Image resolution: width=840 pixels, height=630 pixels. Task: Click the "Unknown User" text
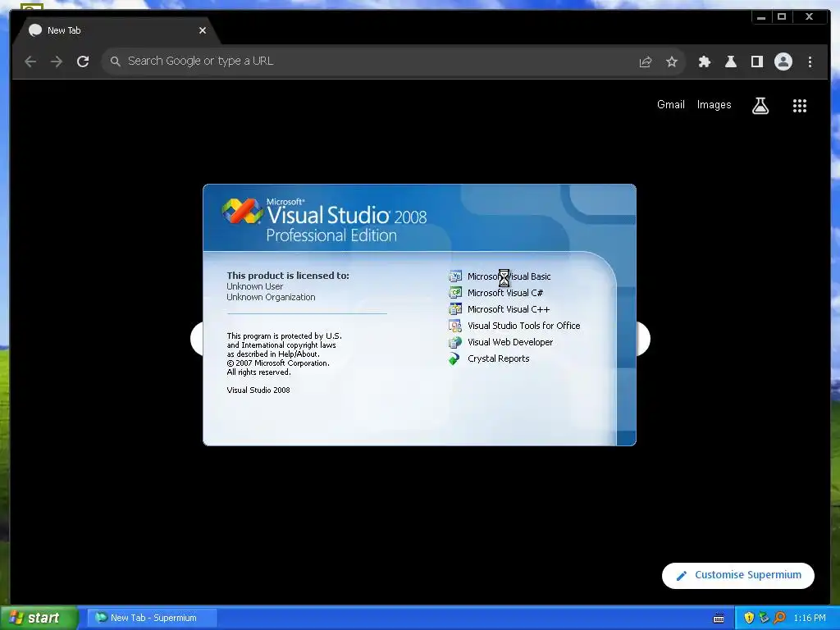[x=254, y=286]
